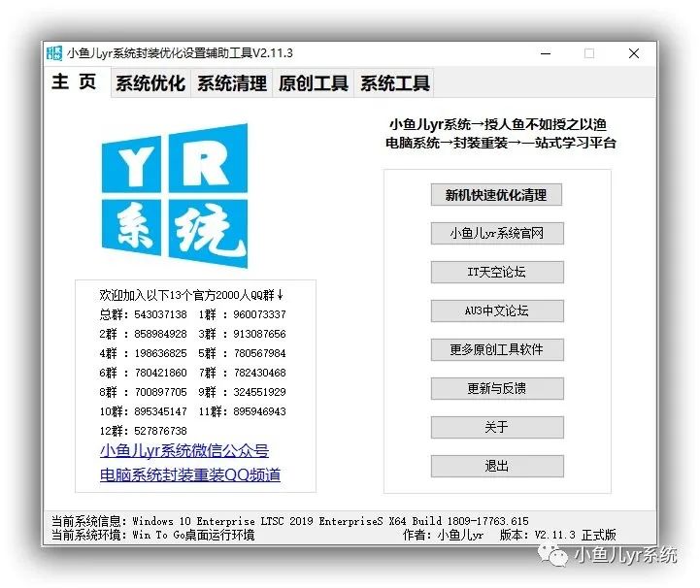This screenshot has height=588, width=700.
Task: Open the 电脑系统封装重装QQ频道 link
Action: 190,474
